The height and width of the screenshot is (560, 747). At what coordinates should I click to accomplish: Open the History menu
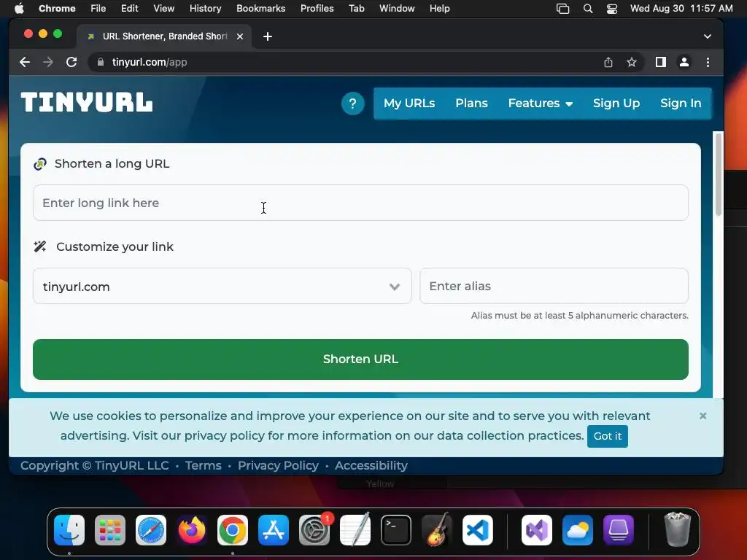click(x=205, y=8)
